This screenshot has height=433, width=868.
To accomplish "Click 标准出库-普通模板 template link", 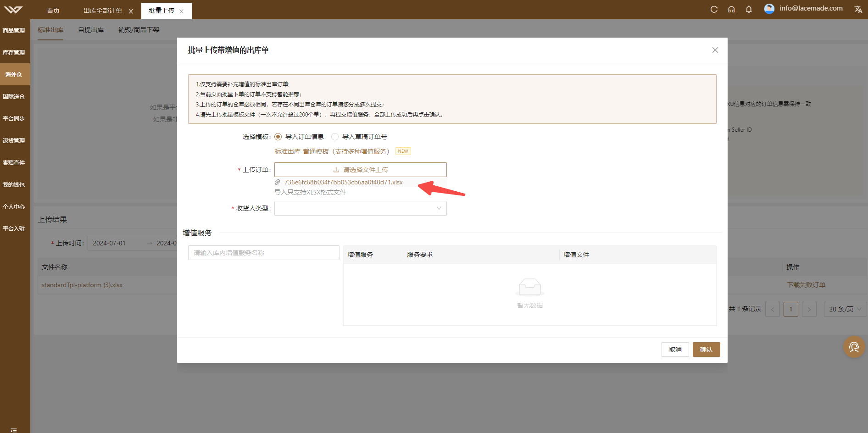I will tap(332, 151).
